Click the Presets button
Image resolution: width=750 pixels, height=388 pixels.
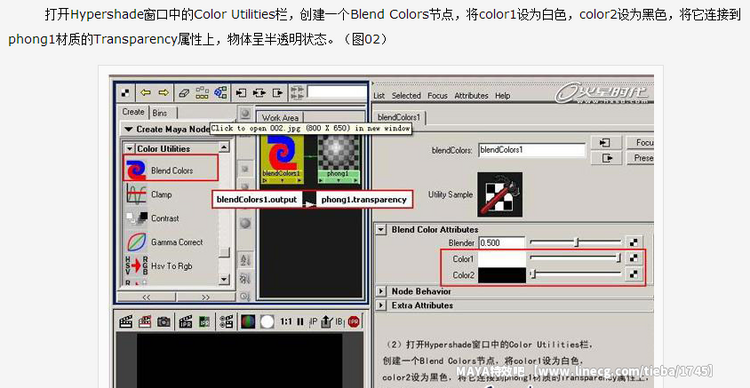pyautogui.click(x=644, y=158)
